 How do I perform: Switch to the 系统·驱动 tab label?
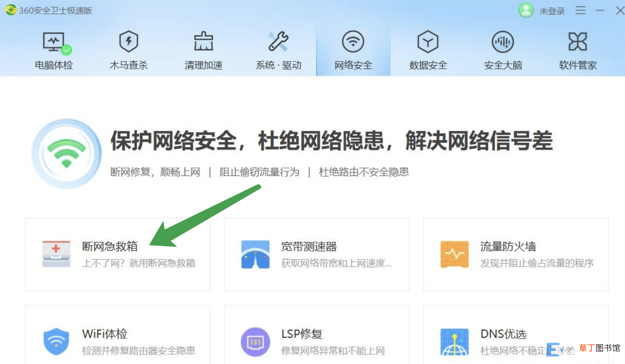pyautogui.click(x=279, y=65)
